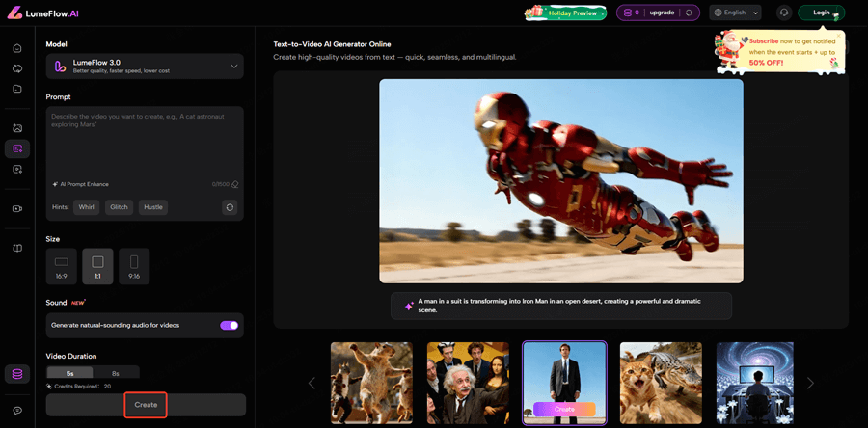Select the highlighted text-to-video sidebar icon
868x428 pixels.
coord(17,148)
